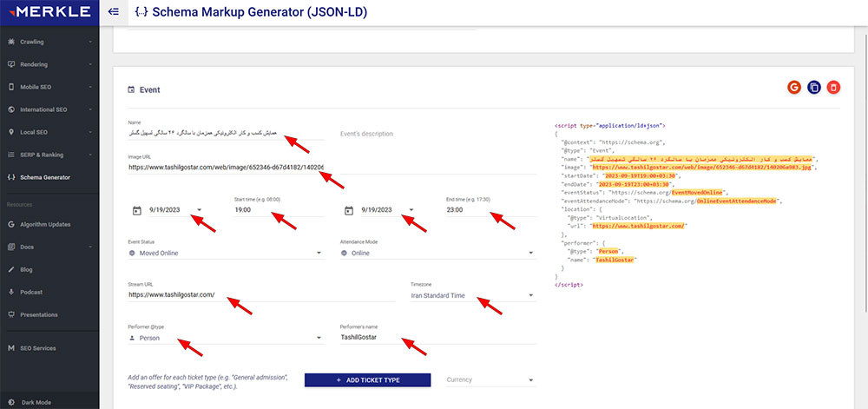868x409 pixels.
Task: Click the Docs sidebar icon
Action: 11,247
